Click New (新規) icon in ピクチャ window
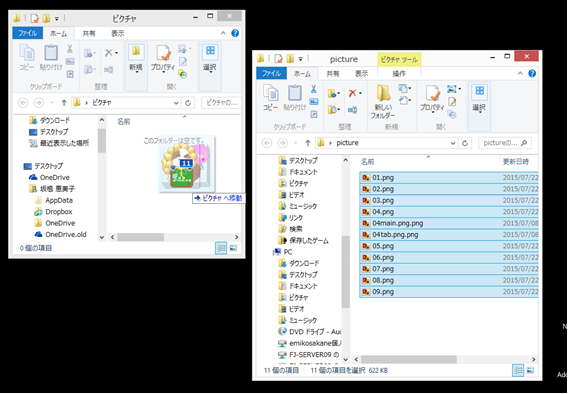The image size is (568, 394). [136, 51]
